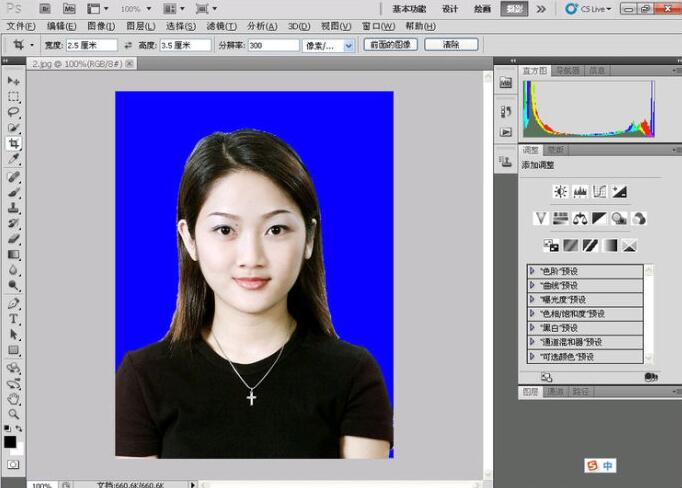Switch to the 通道 channels tab
This screenshot has height=488, width=682.
pyautogui.click(x=554, y=392)
